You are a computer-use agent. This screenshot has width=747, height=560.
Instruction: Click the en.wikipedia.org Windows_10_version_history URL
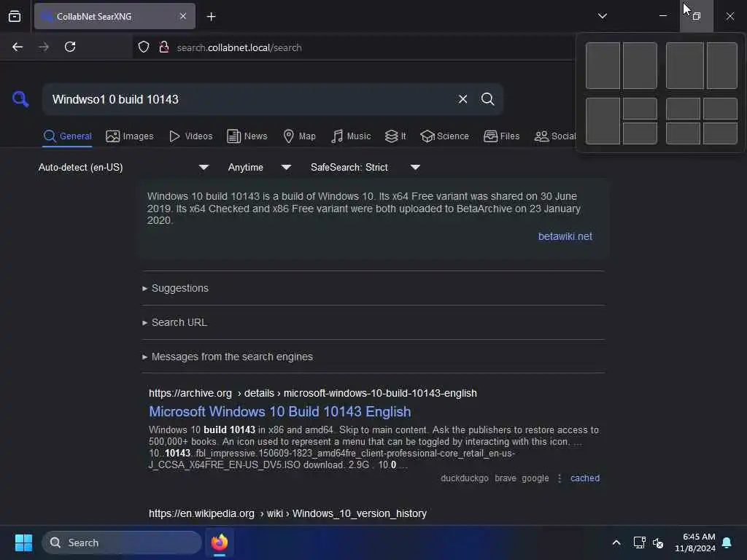(287, 513)
